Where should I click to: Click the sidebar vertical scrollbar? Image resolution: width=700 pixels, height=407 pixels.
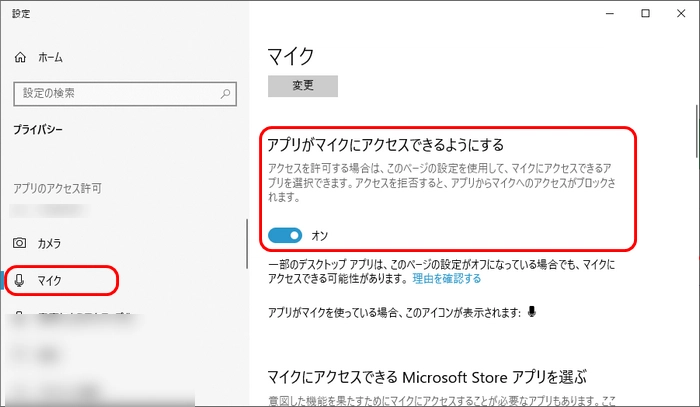(x=247, y=244)
